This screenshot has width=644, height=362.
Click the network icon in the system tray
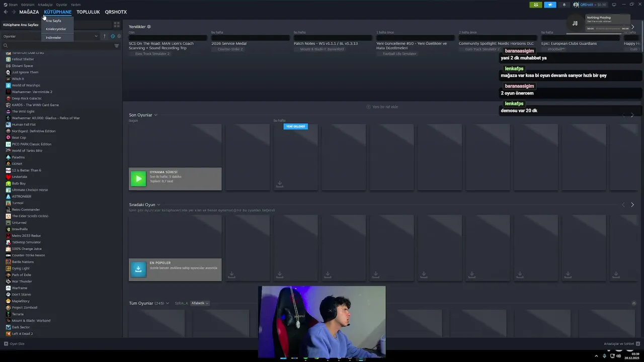(x=612, y=356)
